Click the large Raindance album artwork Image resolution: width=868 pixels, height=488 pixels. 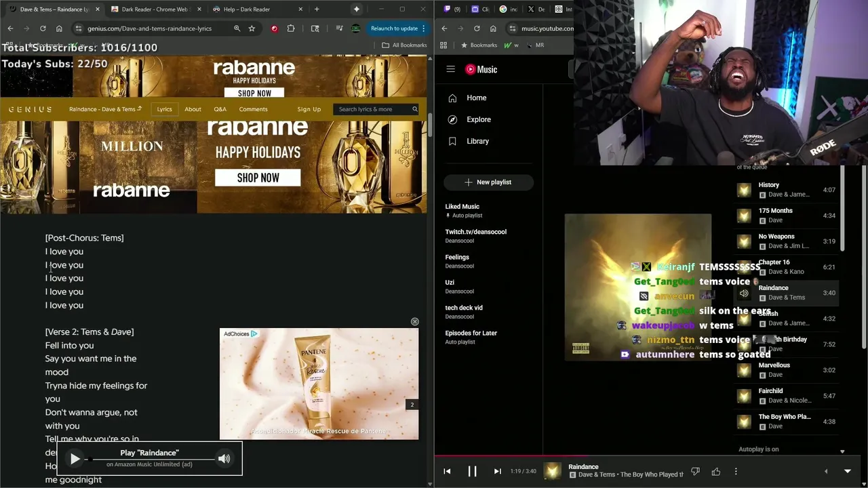(638, 287)
